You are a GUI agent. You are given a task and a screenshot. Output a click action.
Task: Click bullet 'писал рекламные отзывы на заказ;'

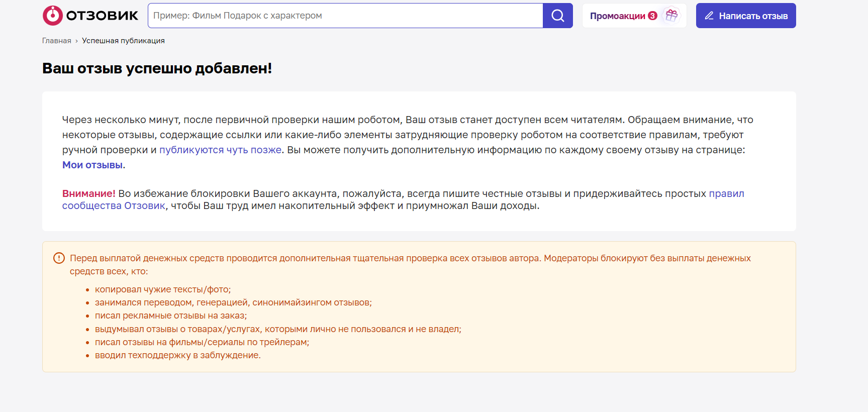[171, 316]
